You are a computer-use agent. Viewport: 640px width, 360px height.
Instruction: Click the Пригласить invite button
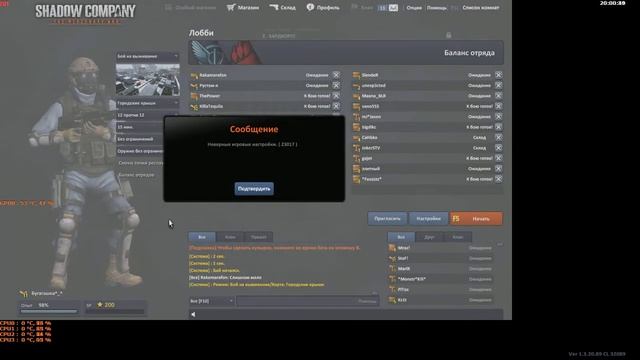(x=387, y=218)
